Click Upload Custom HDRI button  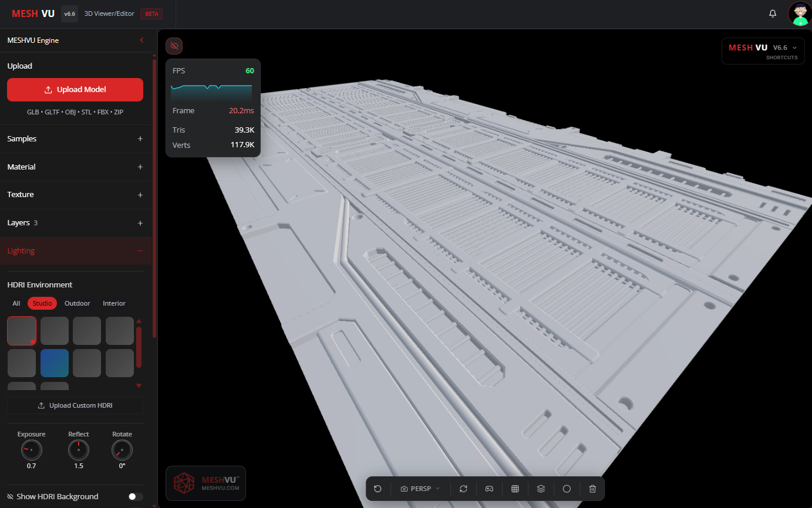pos(75,405)
